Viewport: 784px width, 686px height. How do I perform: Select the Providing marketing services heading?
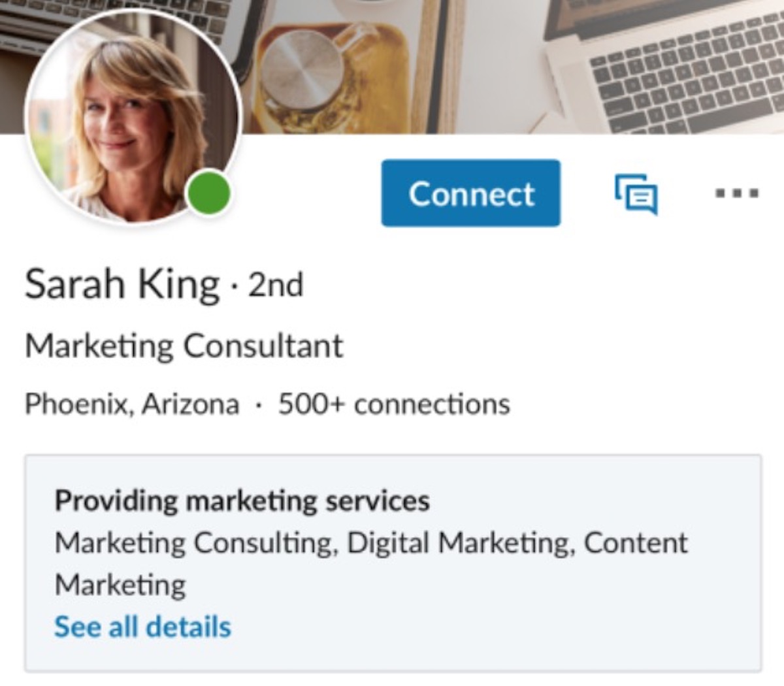242,501
